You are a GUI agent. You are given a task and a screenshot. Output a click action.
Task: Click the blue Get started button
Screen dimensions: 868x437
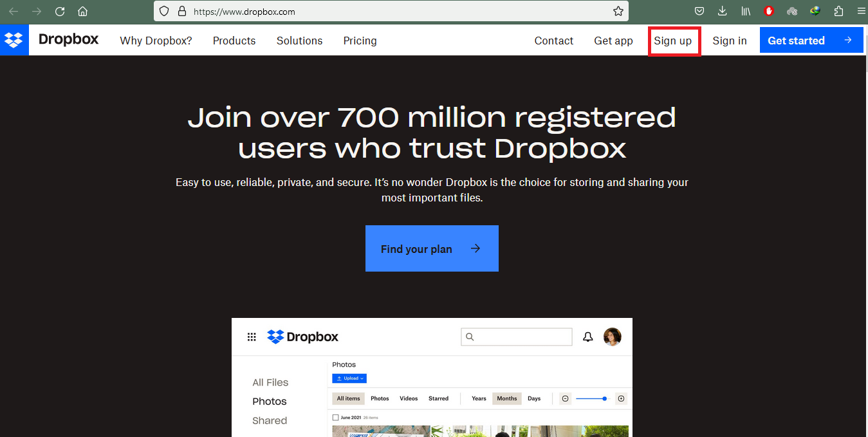(811, 40)
